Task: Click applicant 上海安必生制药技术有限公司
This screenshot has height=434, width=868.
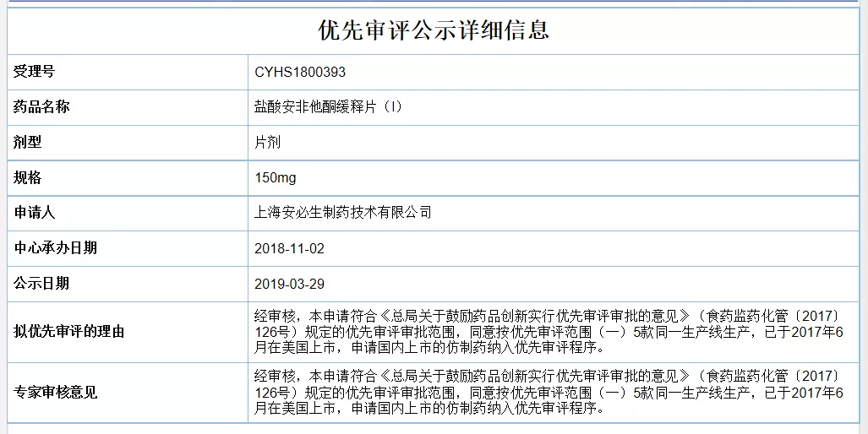Action: 343,213
